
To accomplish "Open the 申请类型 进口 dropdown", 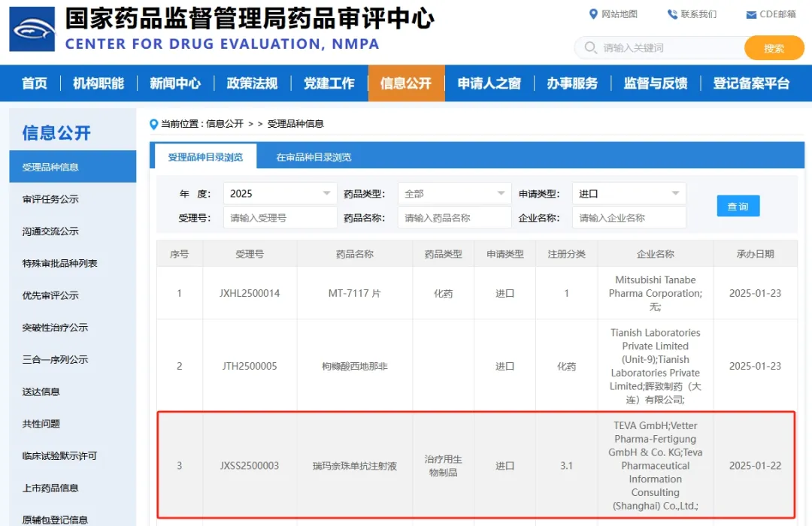I will [629, 193].
